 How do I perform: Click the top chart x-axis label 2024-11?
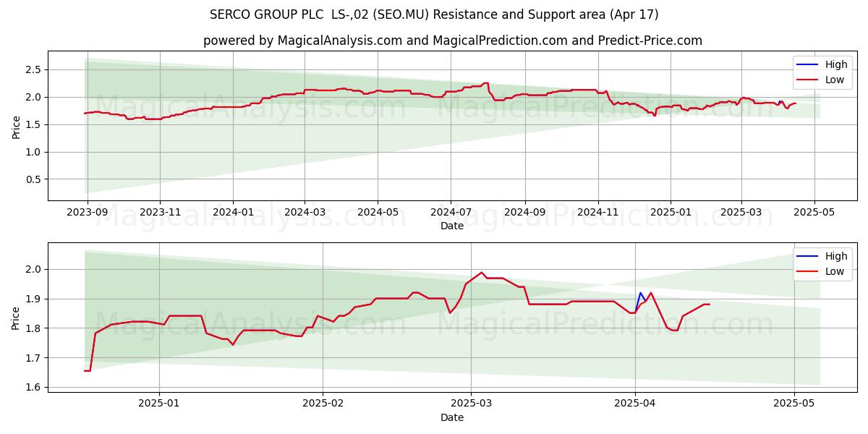[597, 213]
